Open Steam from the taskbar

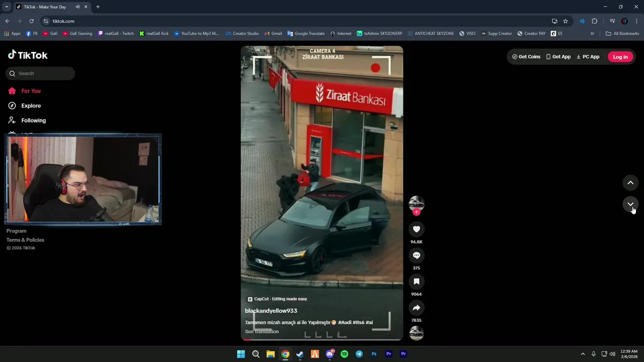[300, 354]
